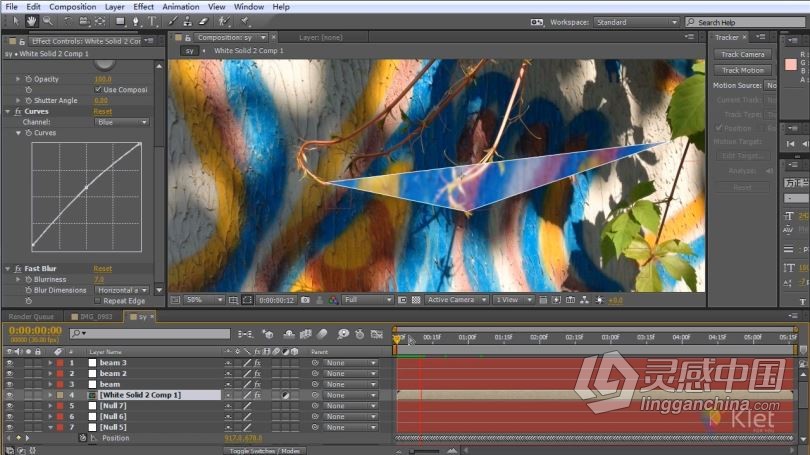810x455 pixels.
Task: Toggle the Repeat Edge Pixels checkbox
Action: coord(98,301)
